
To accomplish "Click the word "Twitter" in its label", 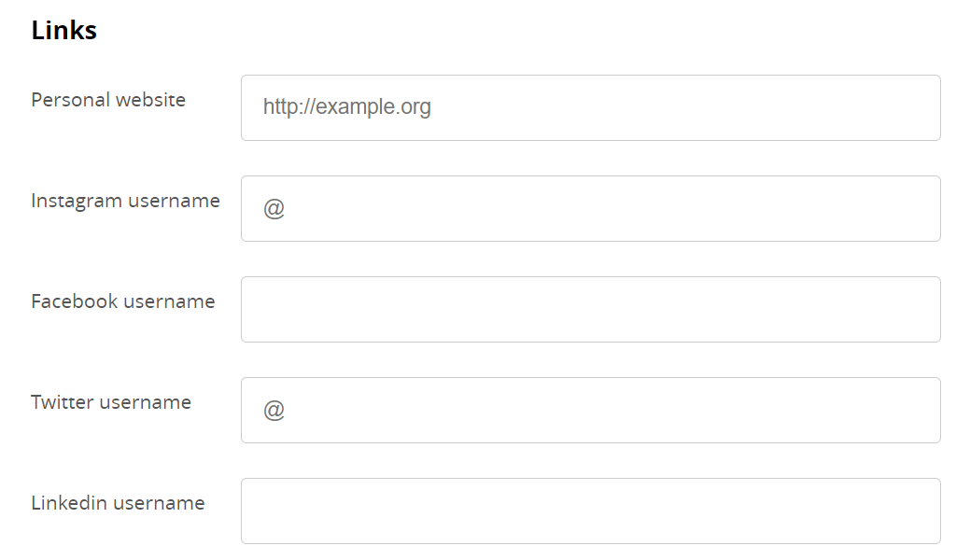I will coord(63,402).
